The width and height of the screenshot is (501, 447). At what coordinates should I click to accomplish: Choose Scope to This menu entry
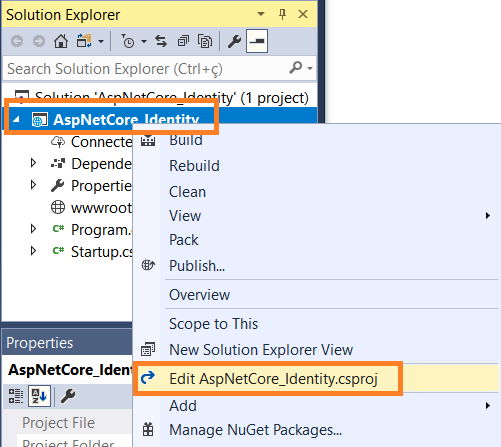tap(213, 324)
